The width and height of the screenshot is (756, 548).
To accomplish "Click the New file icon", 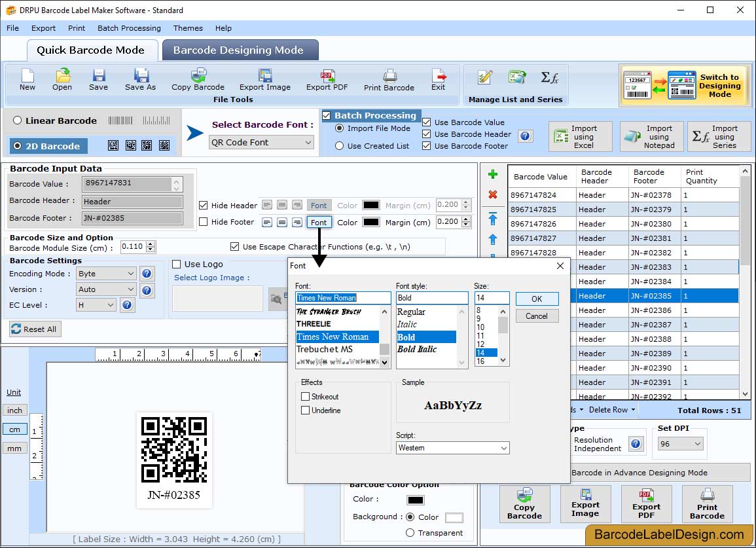I will point(27,80).
